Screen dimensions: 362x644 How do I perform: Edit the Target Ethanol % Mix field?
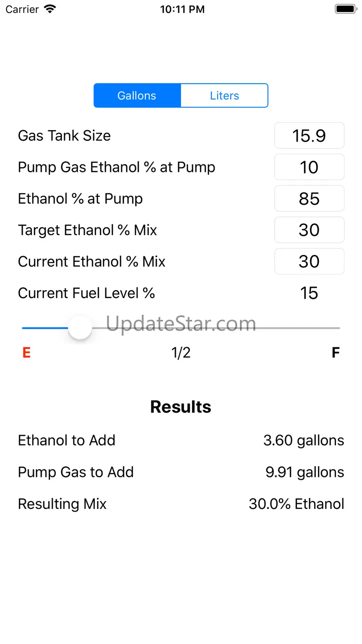pyautogui.click(x=309, y=230)
